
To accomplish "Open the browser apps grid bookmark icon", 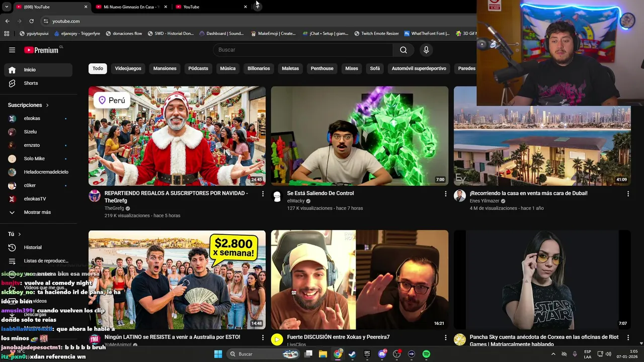I will point(7,34).
